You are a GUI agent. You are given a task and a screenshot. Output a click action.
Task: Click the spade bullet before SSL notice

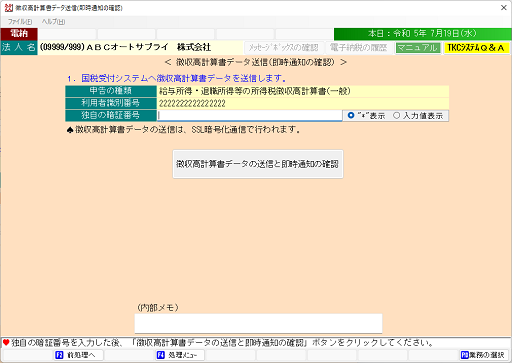click(x=70, y=130)
